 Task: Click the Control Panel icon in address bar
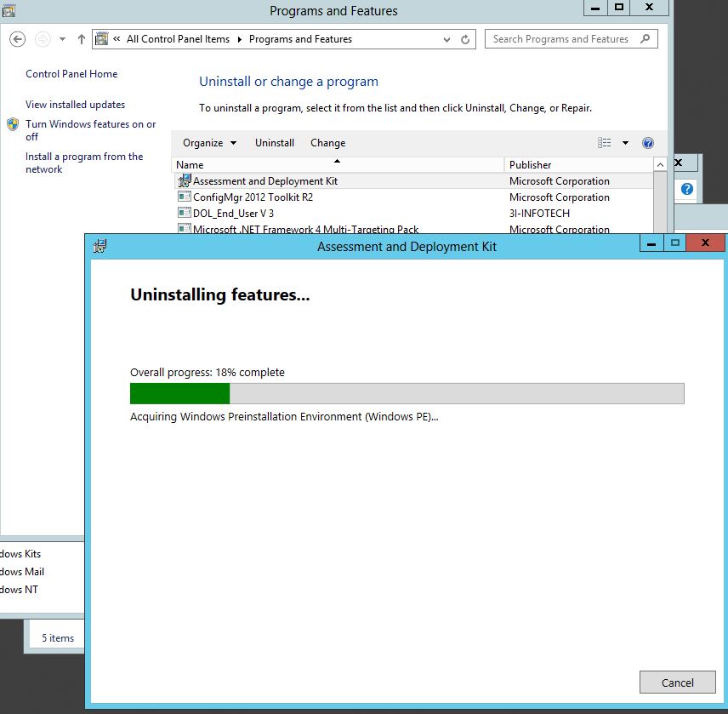coord(102,39)
